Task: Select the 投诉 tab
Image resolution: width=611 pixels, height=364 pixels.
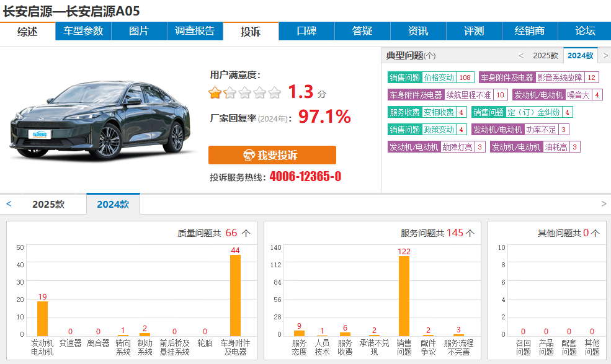Action: 251,31
